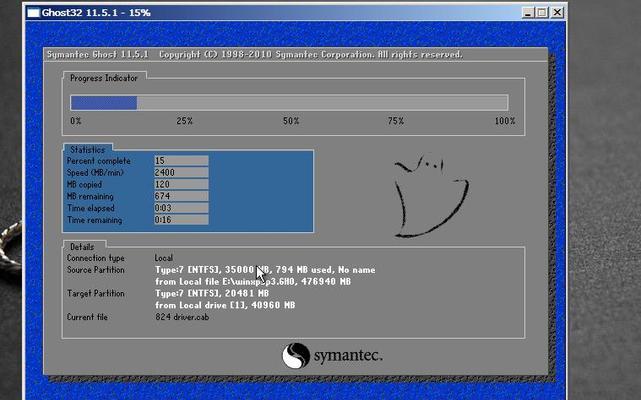Click the 'Connection type' label
This screenshot has height=400, width=641.
[96, 258]
